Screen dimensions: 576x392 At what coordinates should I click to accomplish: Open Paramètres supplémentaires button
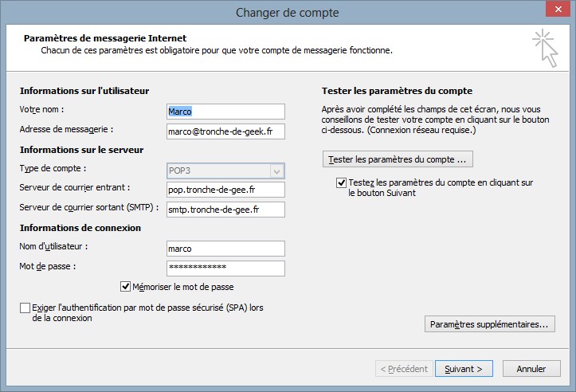[x=490, y=324]
